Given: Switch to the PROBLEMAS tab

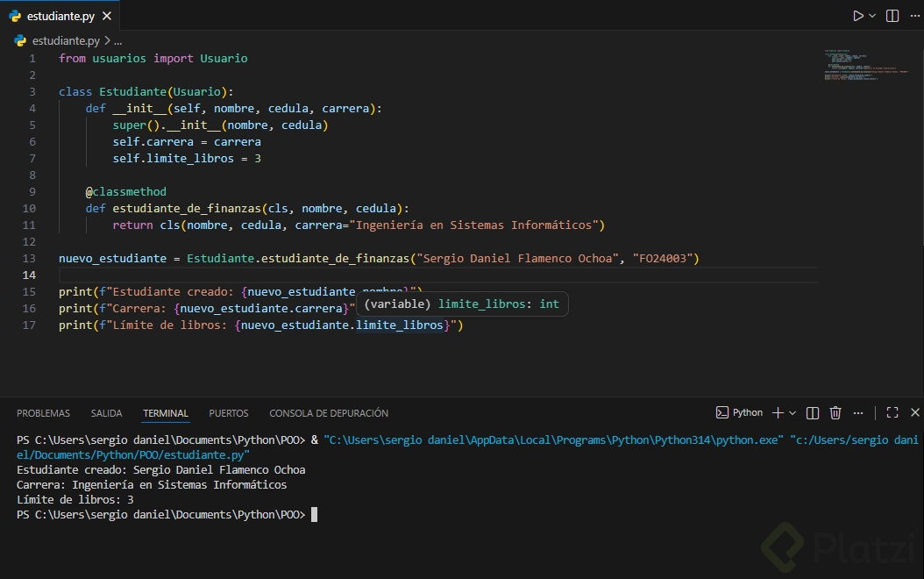Looking at the screenshot, I should point(43,413).
